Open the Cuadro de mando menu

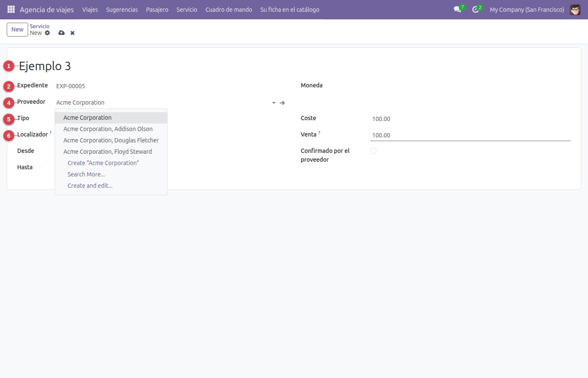(x=229, y=9)
